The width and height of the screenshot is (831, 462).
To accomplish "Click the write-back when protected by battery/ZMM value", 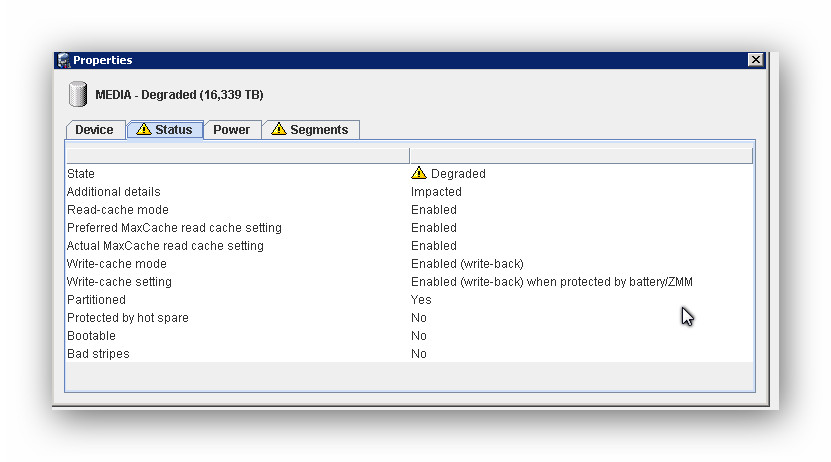I will [x=551, y=282].
